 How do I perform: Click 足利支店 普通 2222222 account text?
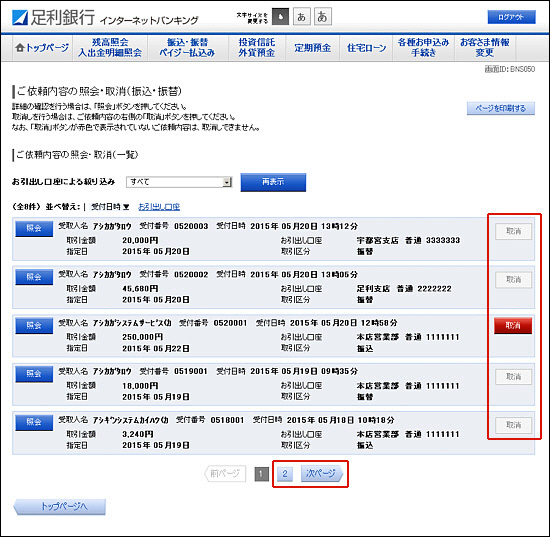coord(404,289)
